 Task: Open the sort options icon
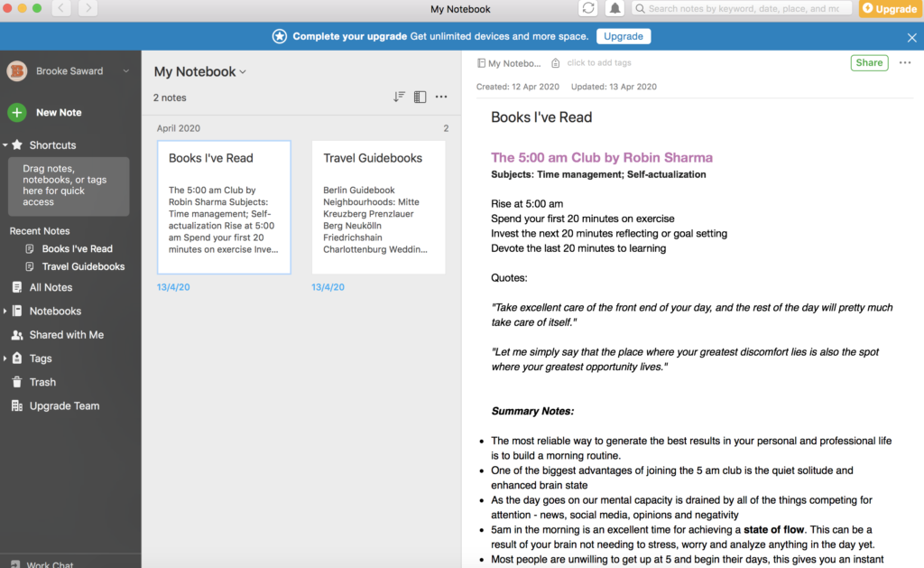[399, 97]
